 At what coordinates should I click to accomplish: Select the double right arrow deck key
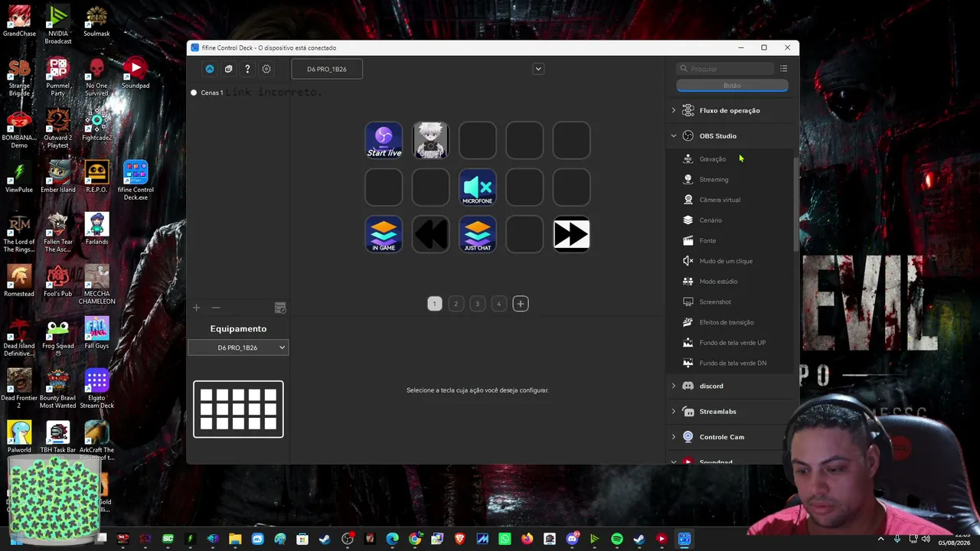click(571, 235)
